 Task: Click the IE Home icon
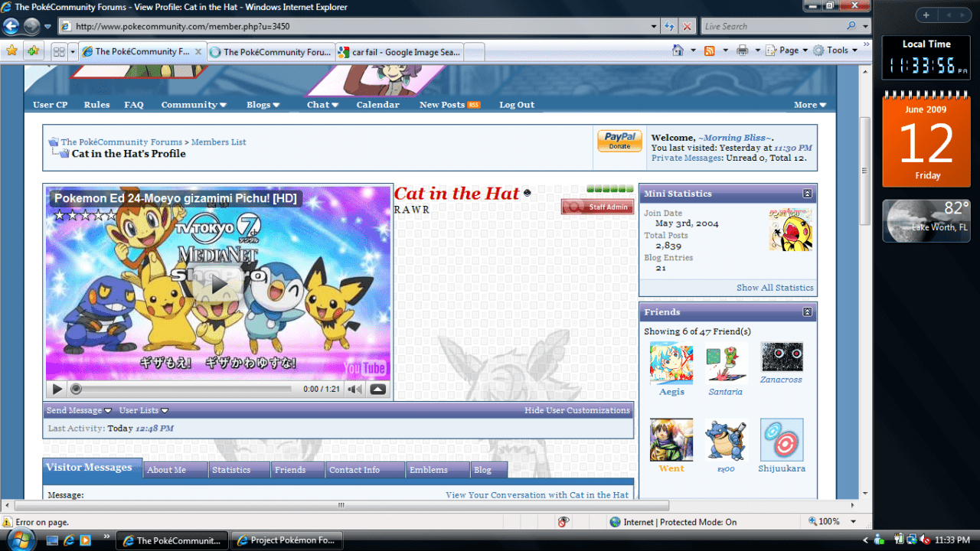[678, 51]
